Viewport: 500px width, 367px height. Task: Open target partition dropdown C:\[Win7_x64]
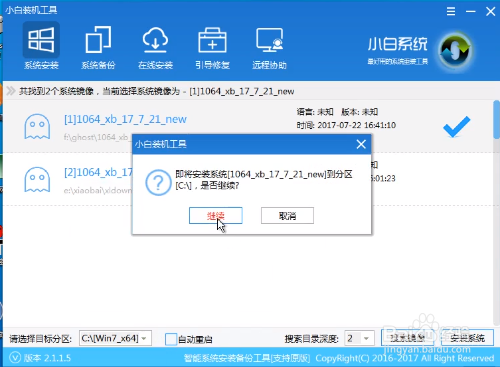click(x=115, y=339)
